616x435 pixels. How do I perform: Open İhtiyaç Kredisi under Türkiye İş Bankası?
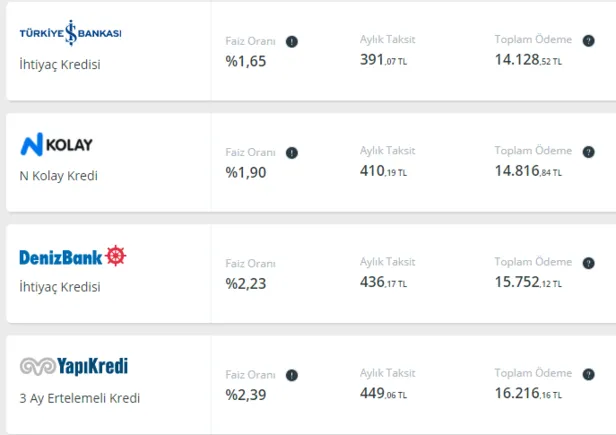point(60,64)
